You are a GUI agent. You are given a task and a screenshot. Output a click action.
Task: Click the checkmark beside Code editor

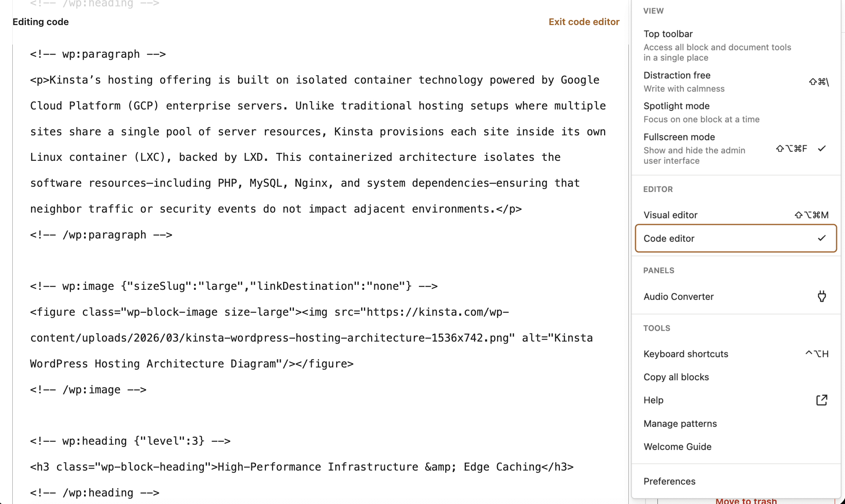click(x=822, y=238)
